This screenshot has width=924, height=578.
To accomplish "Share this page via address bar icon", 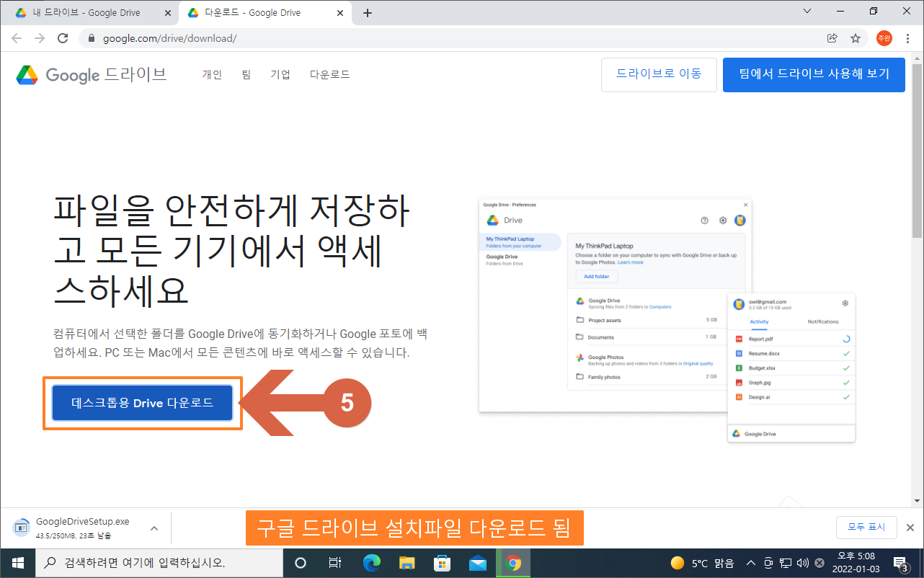I will [832, 38].
